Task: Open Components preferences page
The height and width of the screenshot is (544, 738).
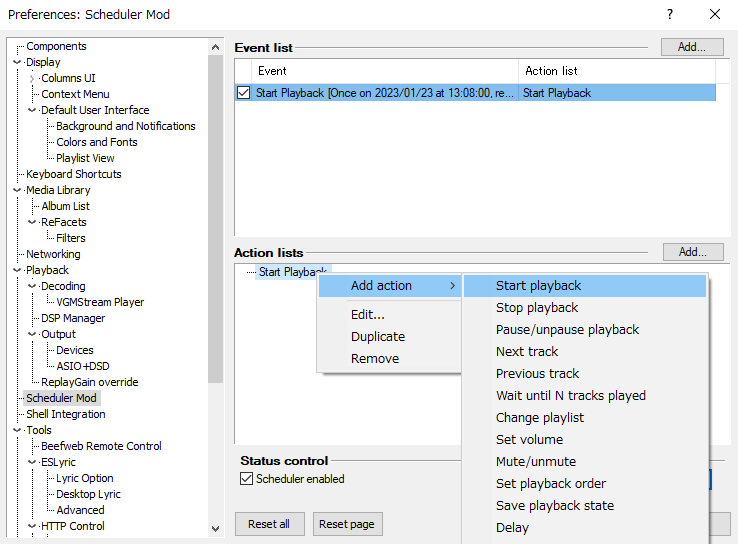Action: [x=56, y=46]
